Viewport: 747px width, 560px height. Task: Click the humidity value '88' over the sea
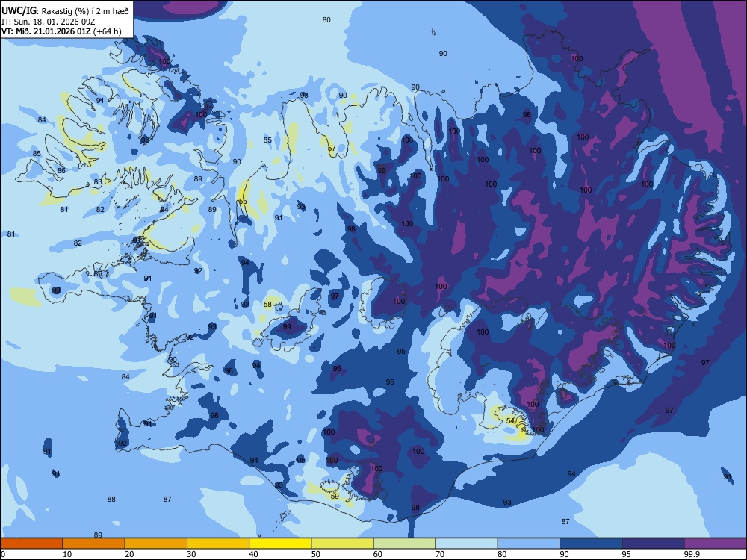coord(111,499)
